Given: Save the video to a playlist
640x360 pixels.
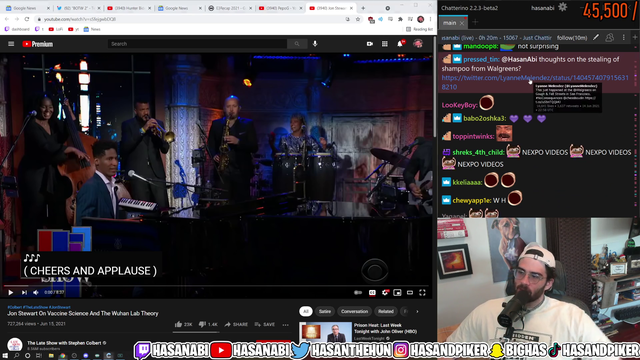Looking at the screenshot, I should 264,324.
